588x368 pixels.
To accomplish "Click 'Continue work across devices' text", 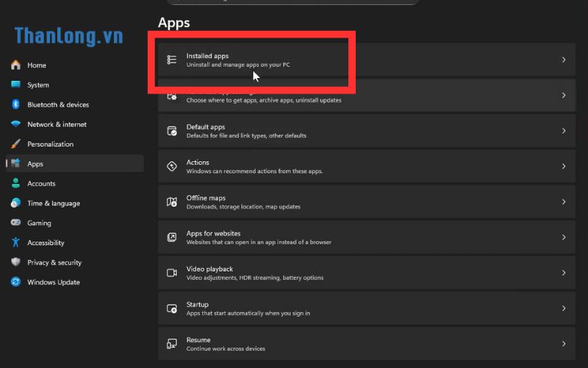I will [226, 349].
